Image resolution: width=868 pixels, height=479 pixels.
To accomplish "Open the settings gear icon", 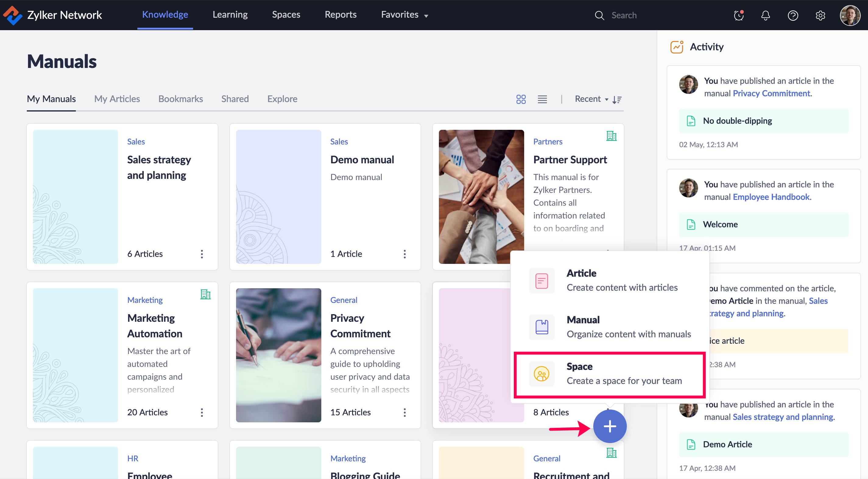I will pos(820,15).
